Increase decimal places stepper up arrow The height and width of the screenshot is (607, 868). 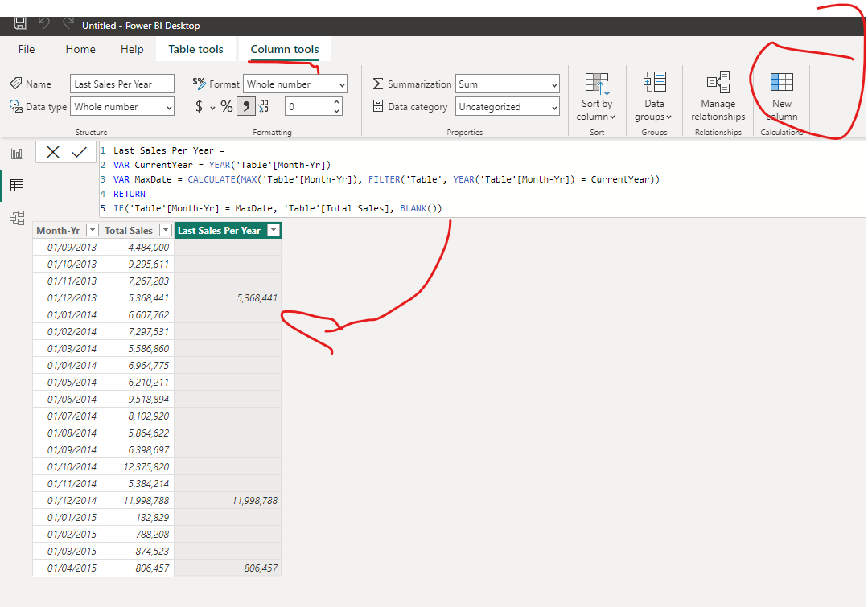pos(336,101)
